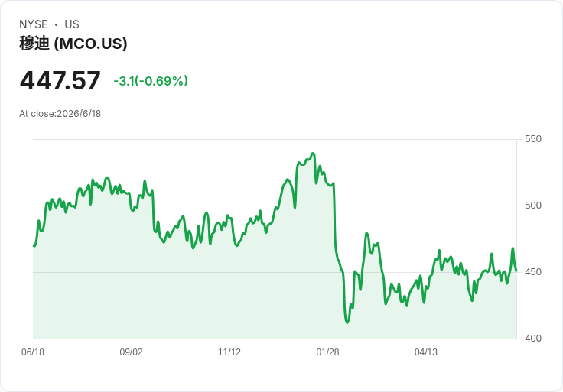Click the US market label
The image size is (563, 392).
[x=72, y=24]
